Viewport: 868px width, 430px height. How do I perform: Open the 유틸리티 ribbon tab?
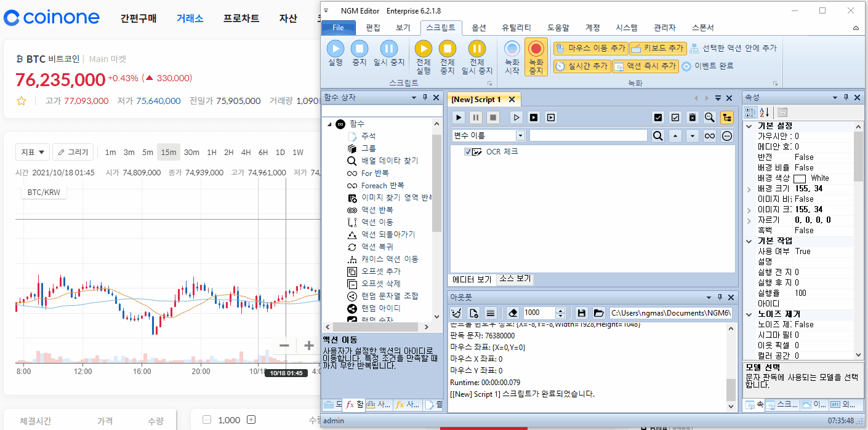[516, 28]
